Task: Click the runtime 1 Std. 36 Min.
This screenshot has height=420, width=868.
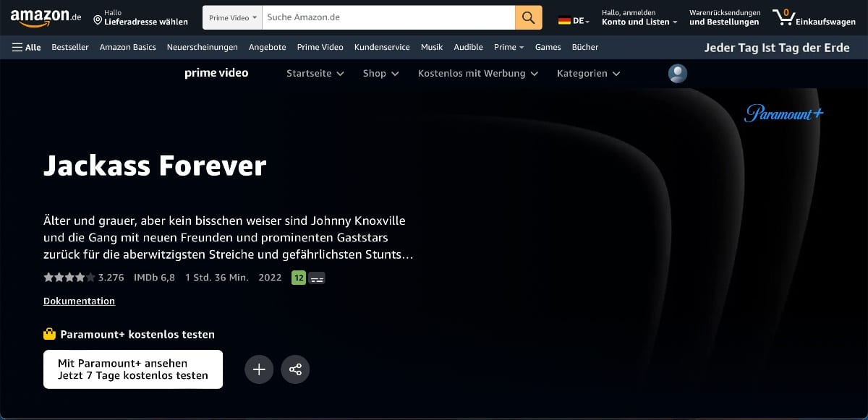Action: (216, 278)
